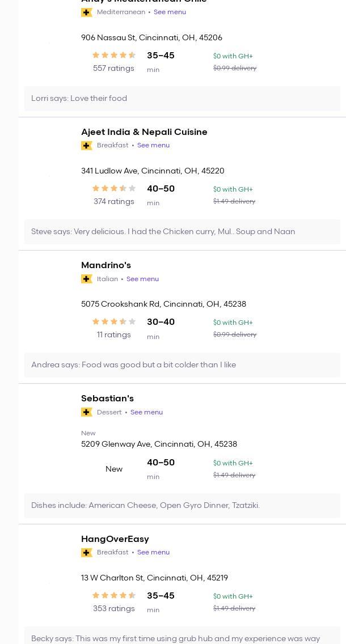Open the HangOverEasy restaurant listing
Viewport: 346px width, 644px height.
pyautogui.click(x=115, y=539)
